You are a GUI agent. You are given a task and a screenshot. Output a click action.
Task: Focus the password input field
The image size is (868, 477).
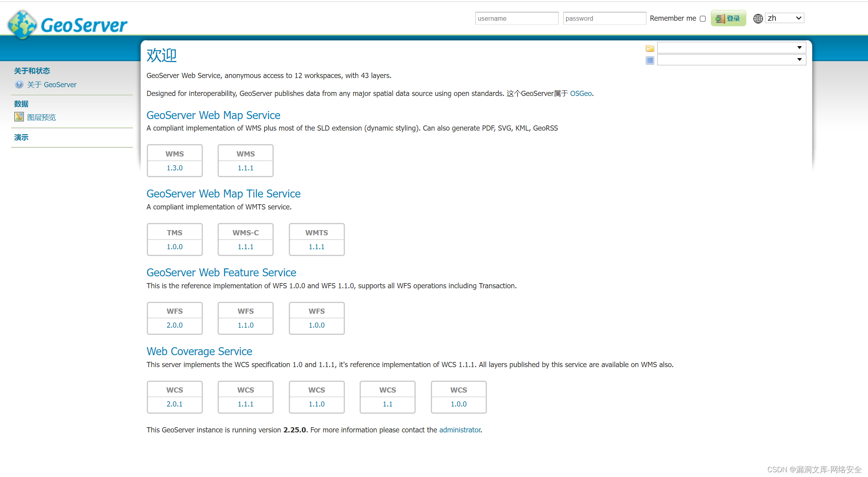(604, 18)
